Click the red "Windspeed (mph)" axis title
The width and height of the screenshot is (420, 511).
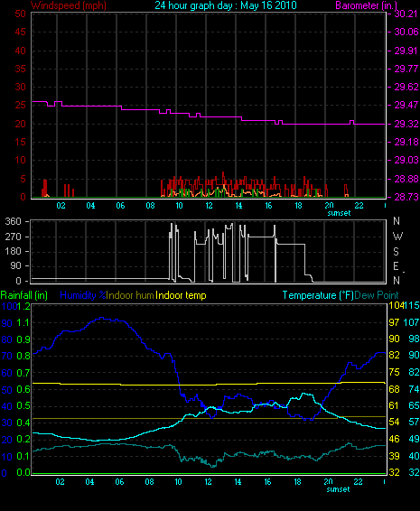69,5
